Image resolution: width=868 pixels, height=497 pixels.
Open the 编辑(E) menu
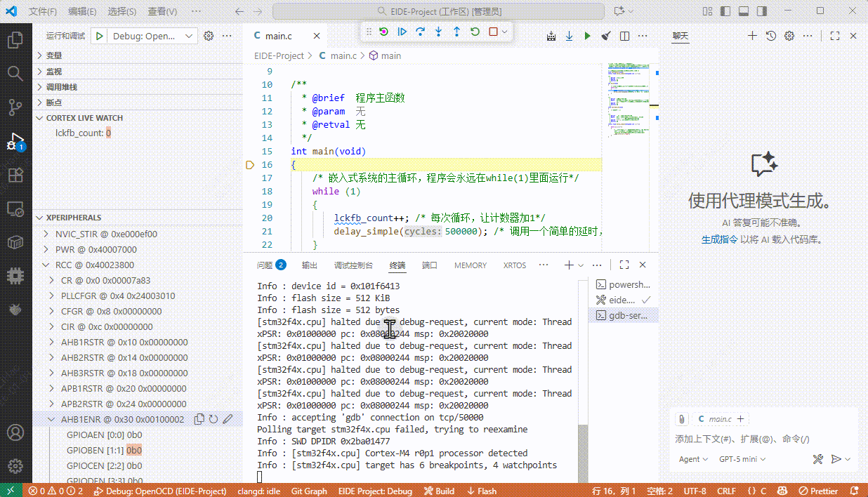tap(82, 12)
